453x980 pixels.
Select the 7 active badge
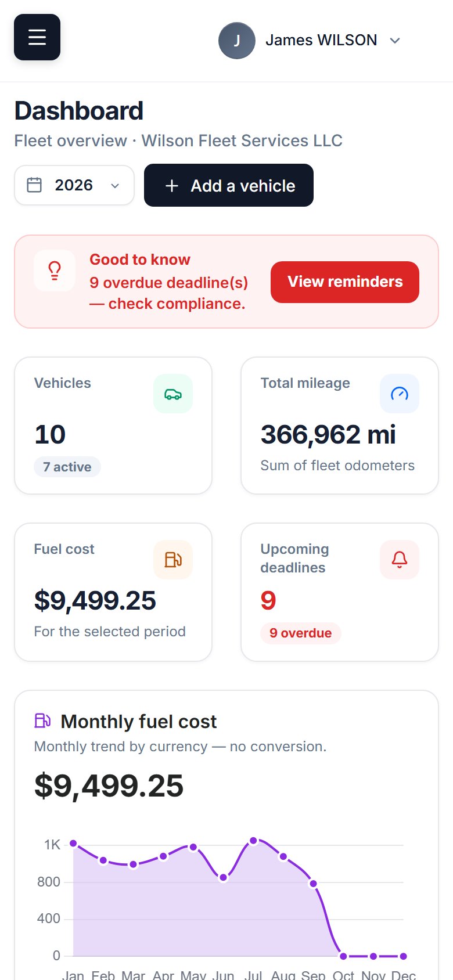(x=67, y=467)
